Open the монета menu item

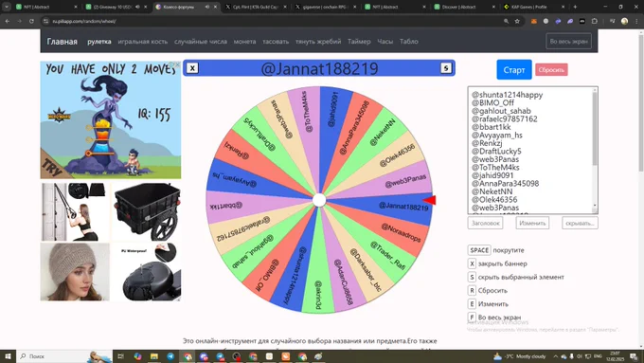tap(244, 42)
